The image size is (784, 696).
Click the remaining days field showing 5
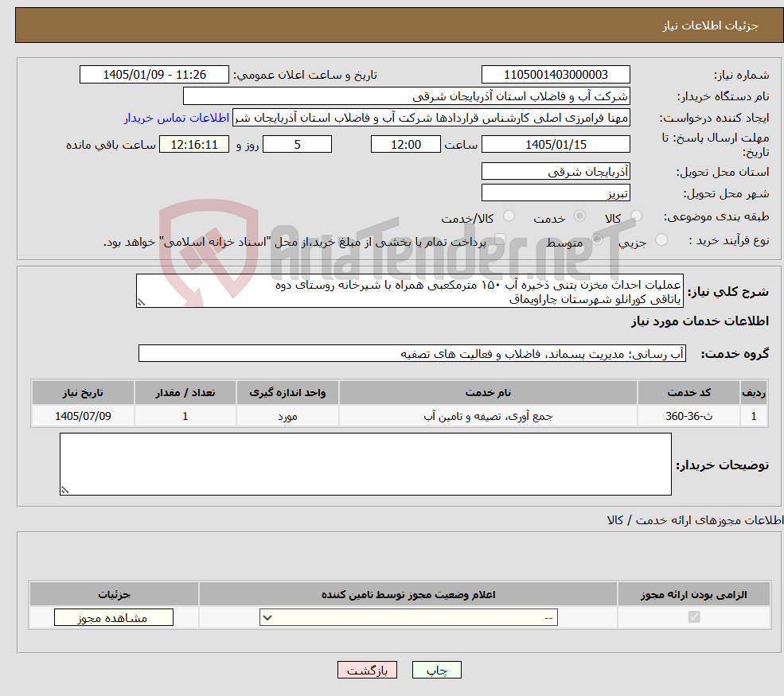(x=297, y=145)
